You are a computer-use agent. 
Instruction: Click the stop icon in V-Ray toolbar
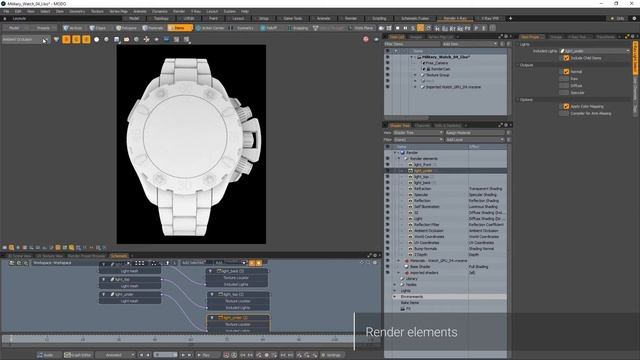[x=398, y=28]
